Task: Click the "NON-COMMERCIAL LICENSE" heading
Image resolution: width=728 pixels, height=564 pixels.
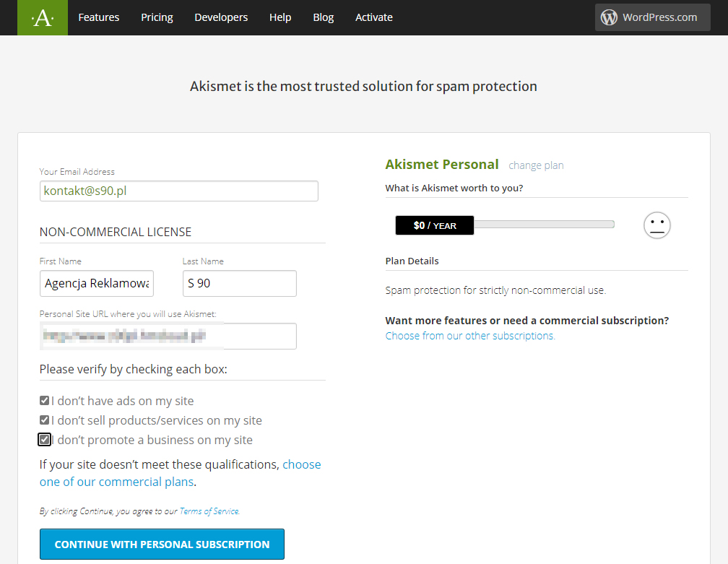Action: pyautogui.click(x=115, y=232)
